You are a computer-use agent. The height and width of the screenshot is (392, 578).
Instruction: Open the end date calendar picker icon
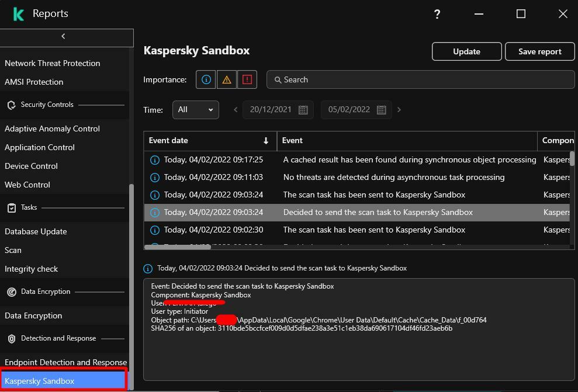click(382, 110)
